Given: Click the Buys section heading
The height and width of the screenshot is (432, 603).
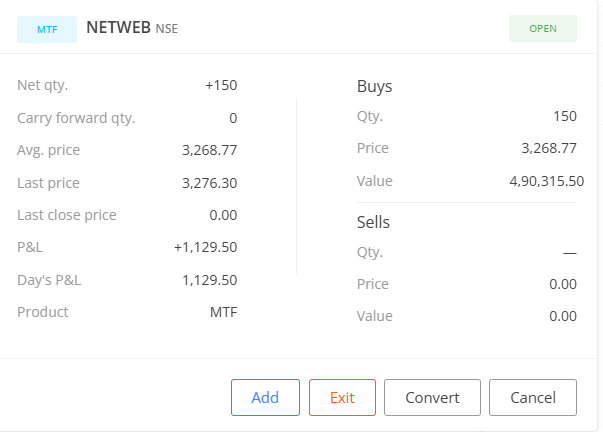Looking at the screenshot, I should pos(374,86).
